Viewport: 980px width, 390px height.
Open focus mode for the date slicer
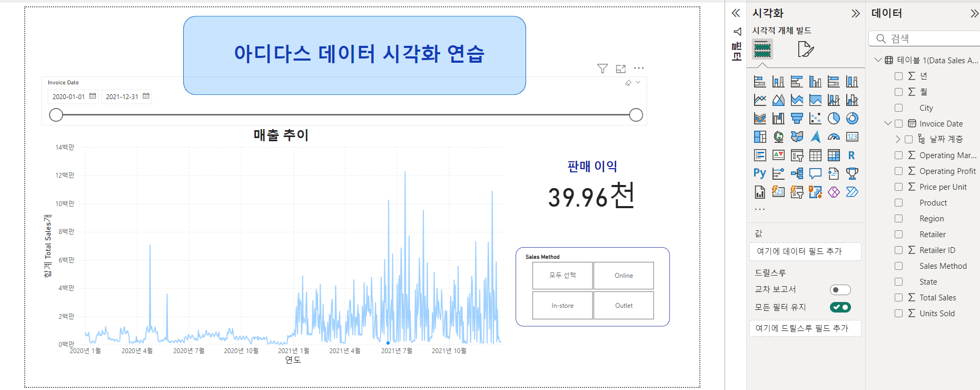[x=621, y=69]
